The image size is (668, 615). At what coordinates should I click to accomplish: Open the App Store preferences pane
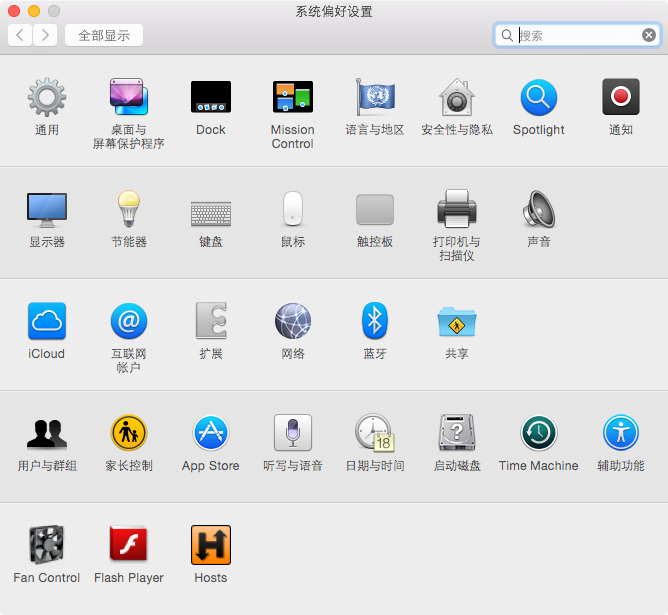(x=211, y=433)
